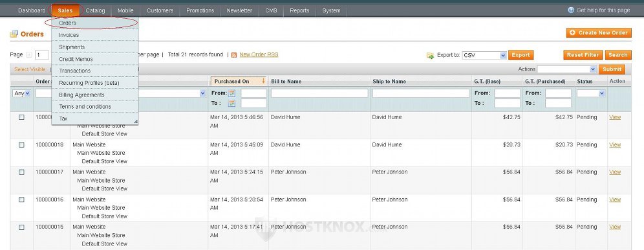
Task: Open the Sales menu
Action: [x=65, y=11]
